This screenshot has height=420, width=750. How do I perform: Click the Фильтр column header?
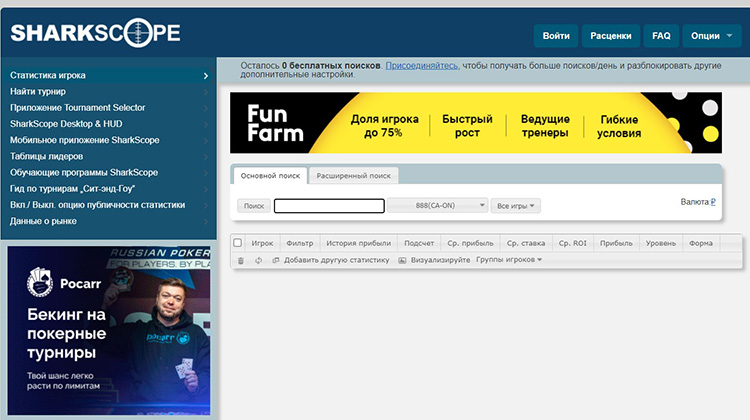pos(300,243)
